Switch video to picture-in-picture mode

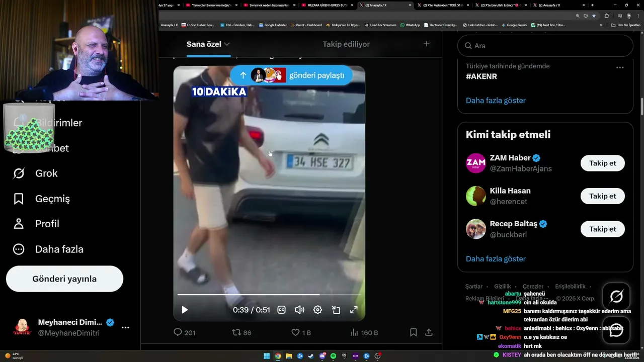[336, 310]
